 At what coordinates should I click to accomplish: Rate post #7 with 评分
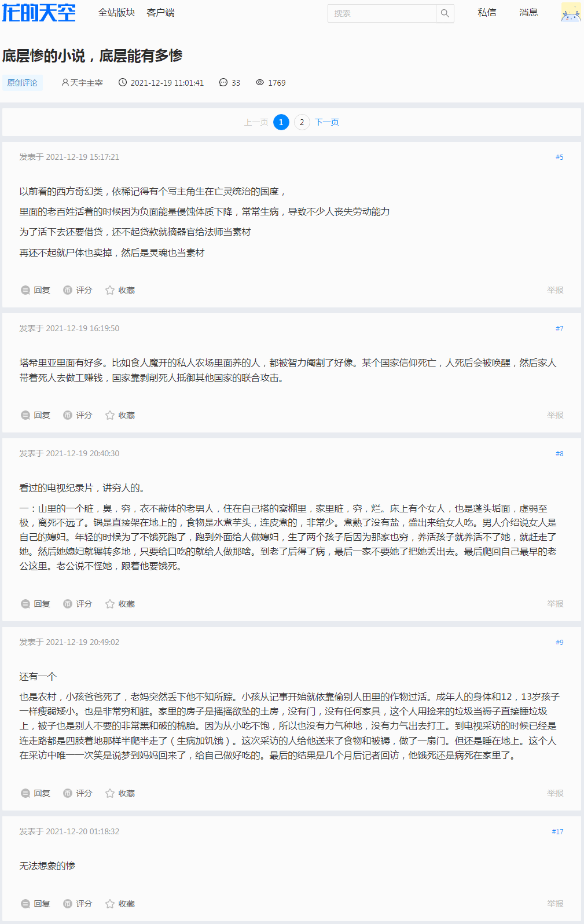click(x=78, y=415)
